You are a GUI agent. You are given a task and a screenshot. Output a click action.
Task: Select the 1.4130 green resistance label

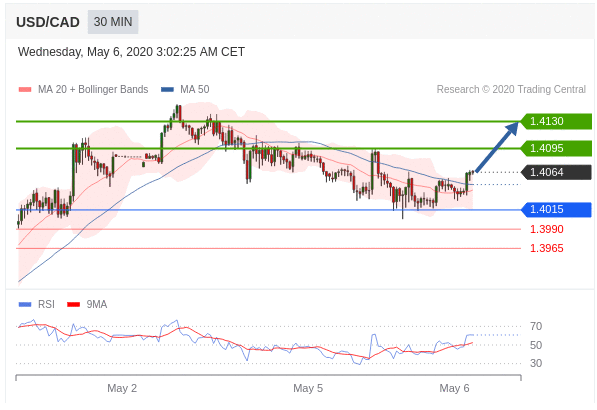556,121
